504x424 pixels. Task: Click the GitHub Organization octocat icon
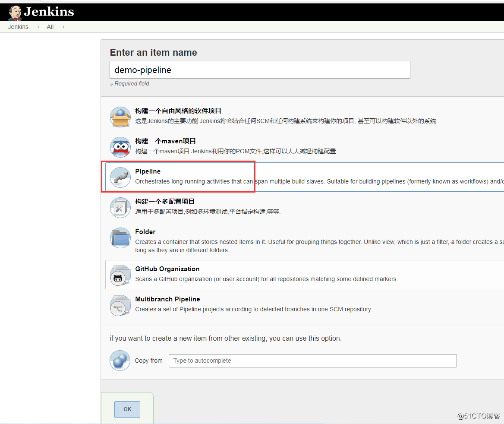click(x=120, y=275)
